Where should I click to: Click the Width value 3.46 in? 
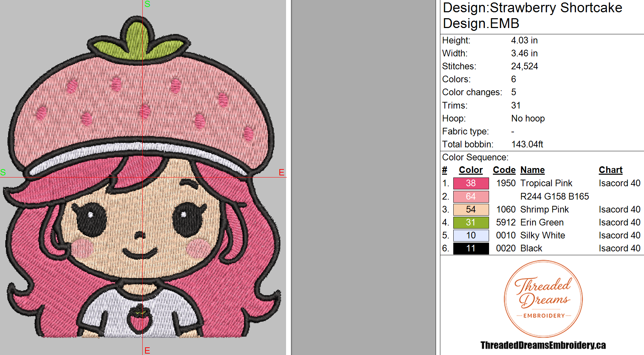pyautogui.click(x=524, y=53)
